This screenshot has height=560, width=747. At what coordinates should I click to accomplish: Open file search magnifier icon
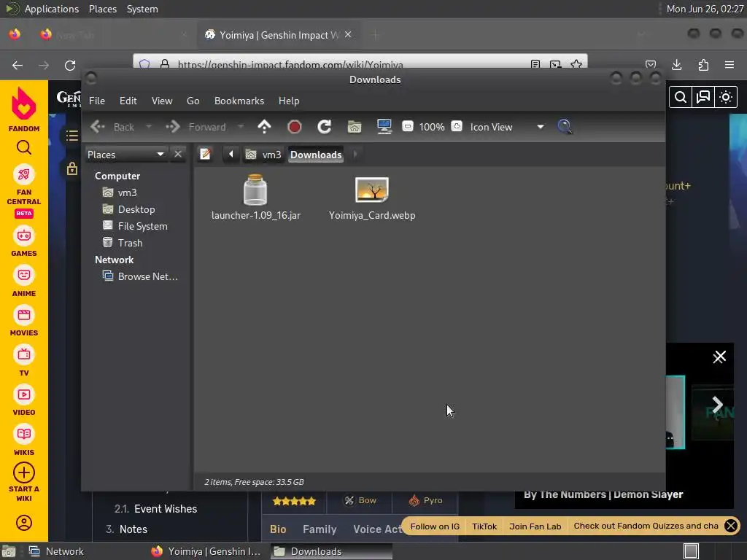565,127
